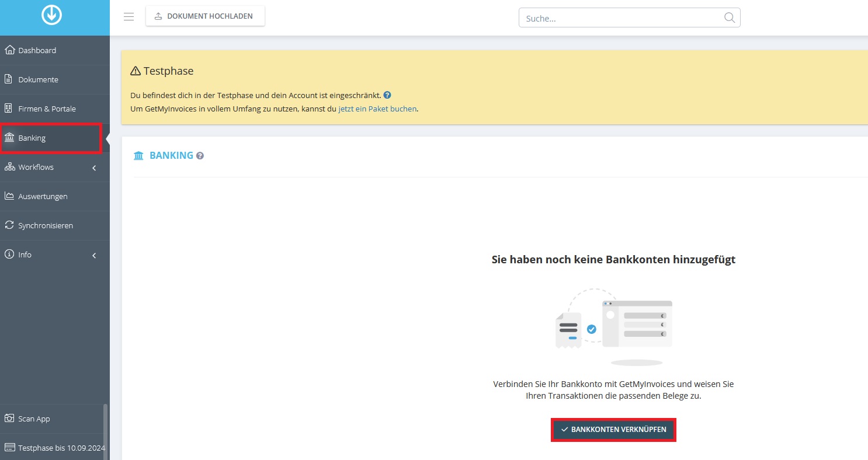Go to Firmen & Portale

pyautogui.click(x=55, y=109)
